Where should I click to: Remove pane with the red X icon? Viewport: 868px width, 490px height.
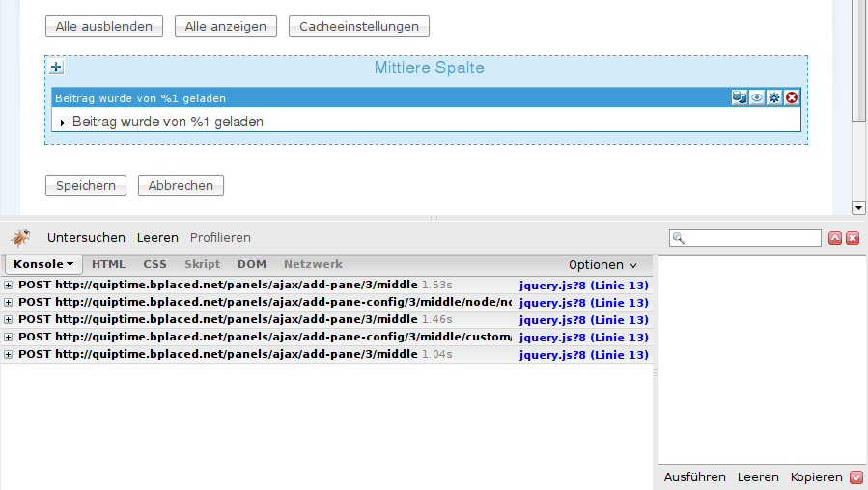point(792,97)
